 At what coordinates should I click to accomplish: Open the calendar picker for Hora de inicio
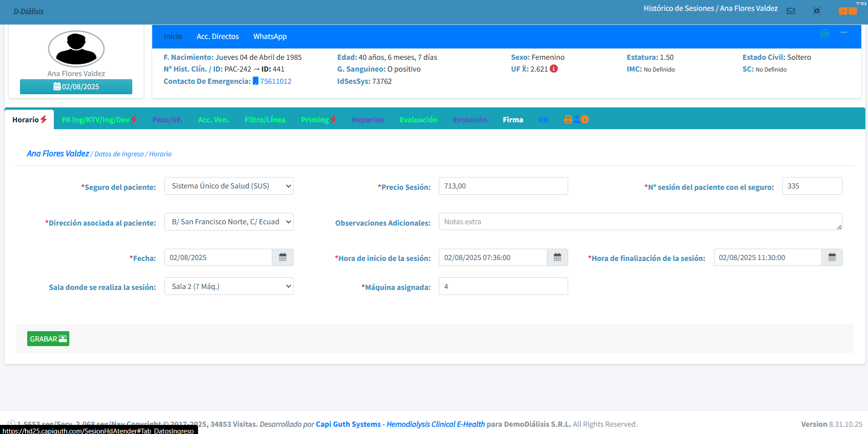(557, 257)
